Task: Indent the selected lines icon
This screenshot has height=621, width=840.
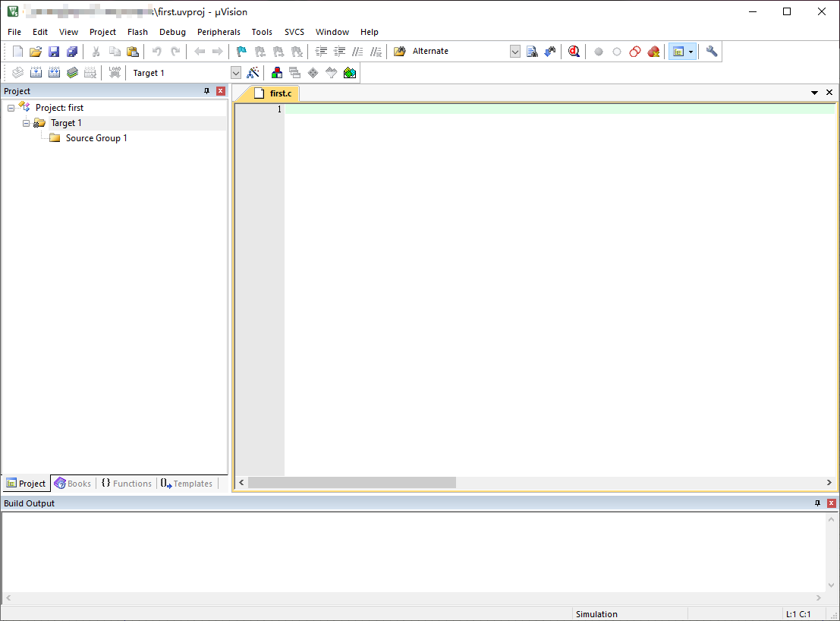Action: coord(322,52)
